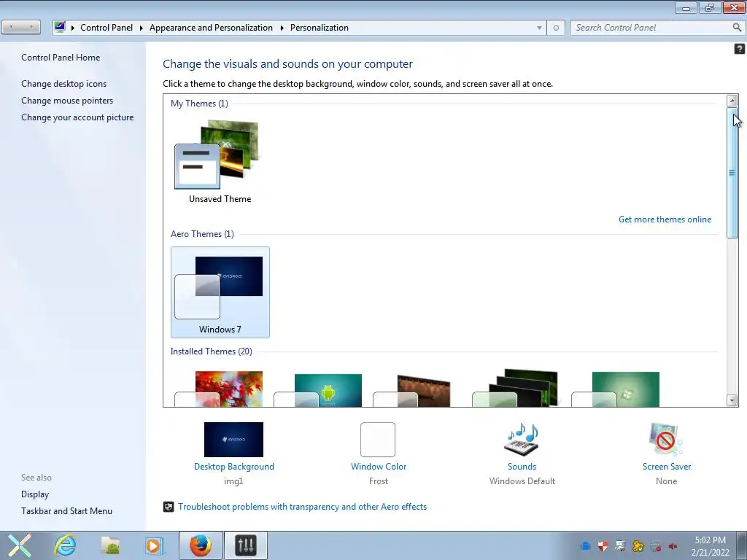Select Personalization breadcrumb
The image size is (747, 560).
(320, 28)
